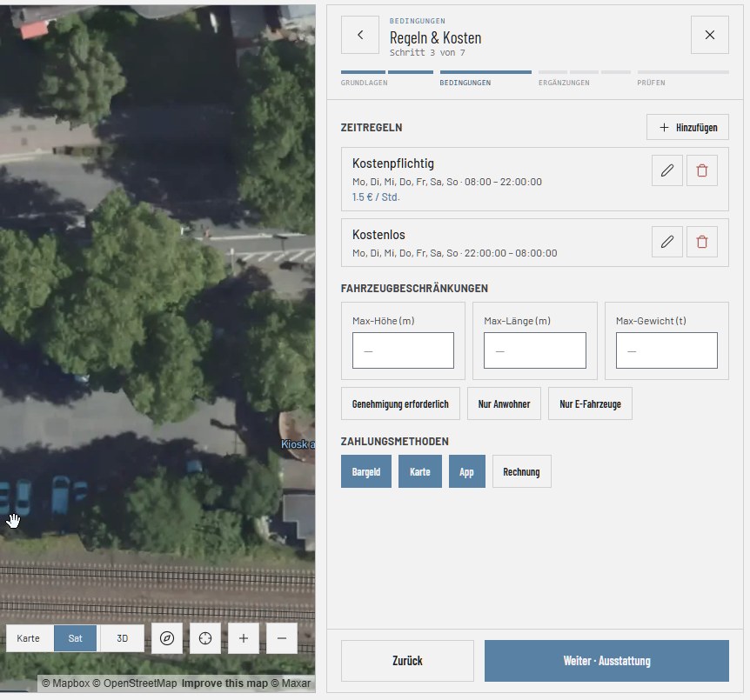Focus the Max-Gewicht (t) input field
The image size is (750, 700).
[666, 350]
